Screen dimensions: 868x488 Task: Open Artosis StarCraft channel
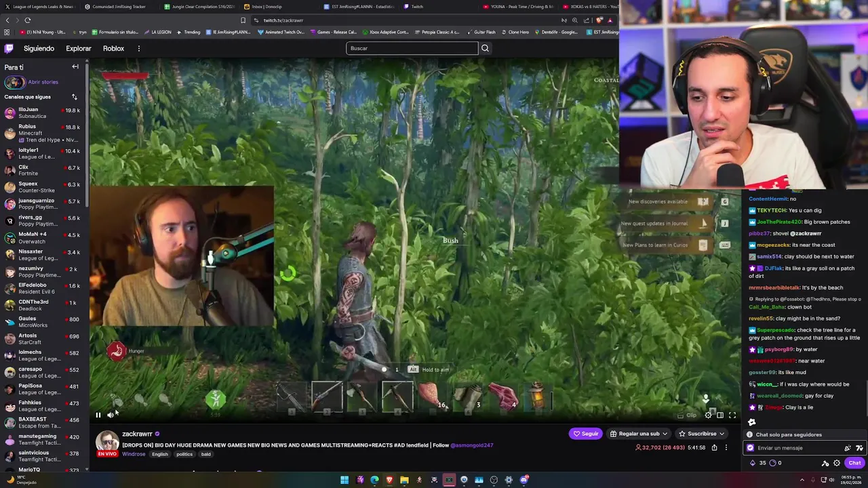[43, 338]
